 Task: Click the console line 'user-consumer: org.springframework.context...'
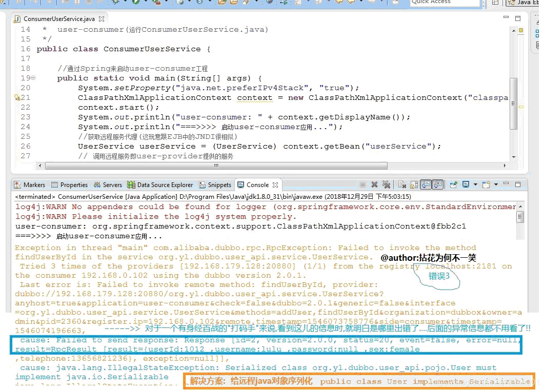[x=240, y=226]
